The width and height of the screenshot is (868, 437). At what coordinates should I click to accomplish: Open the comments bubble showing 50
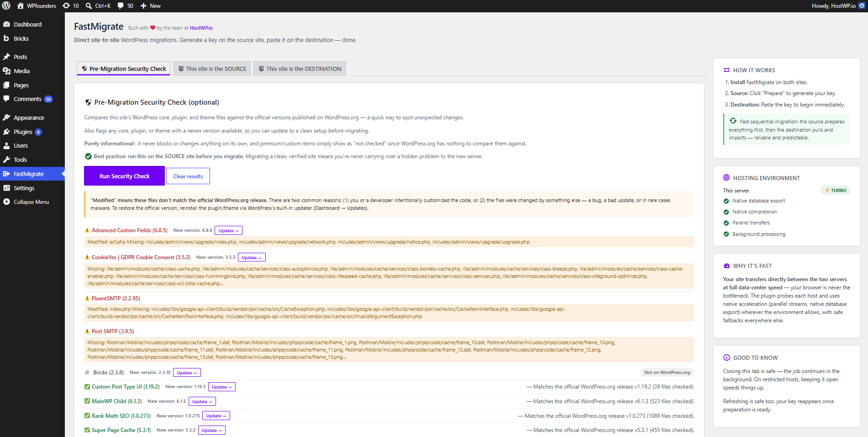coord(121,6)
